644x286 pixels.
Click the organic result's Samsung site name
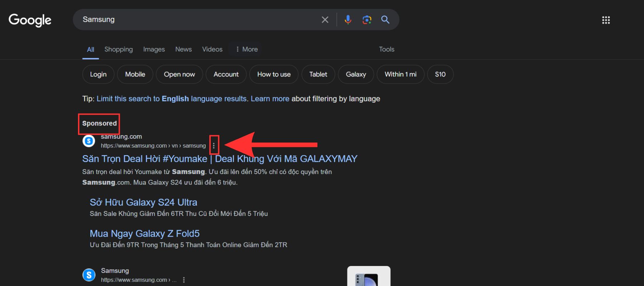pyautogui.click(x=115, y=271)
